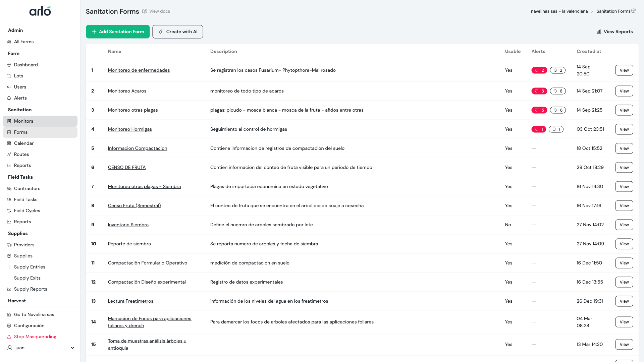Click the Add Sanitation Form button
The image size is (644, 362).
117,32
